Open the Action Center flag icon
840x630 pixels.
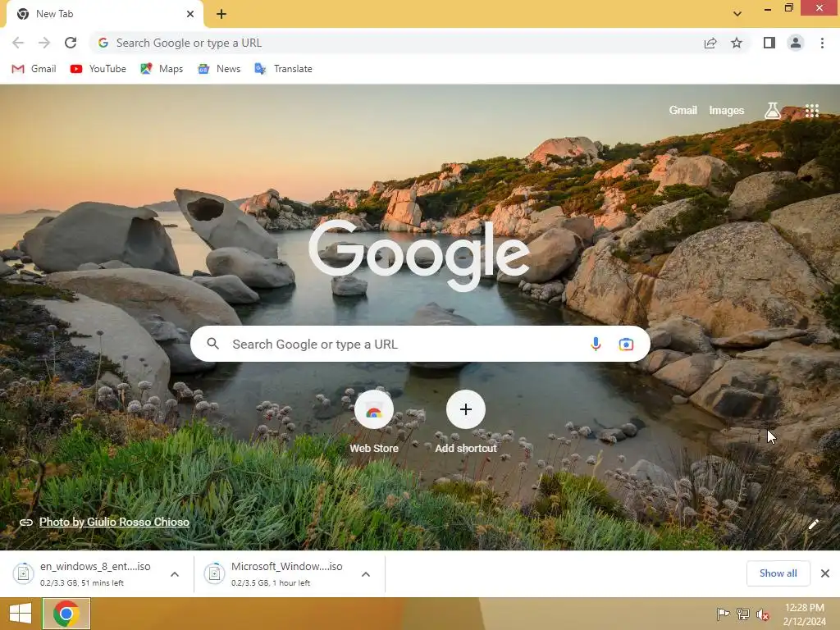[723, 614]
